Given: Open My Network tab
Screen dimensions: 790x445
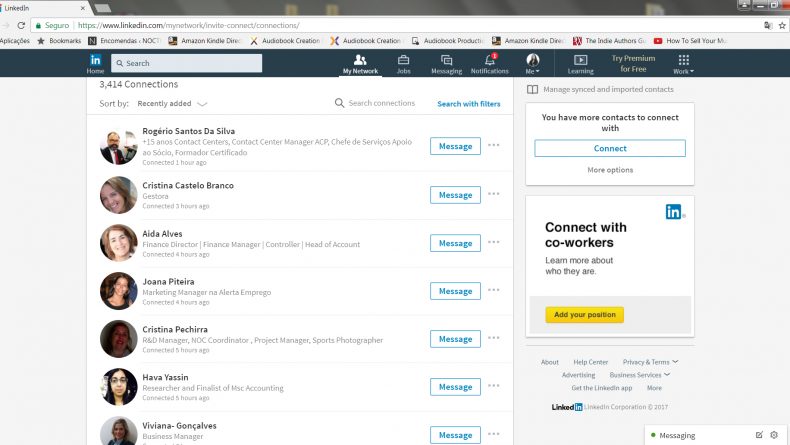Looking at the screenshot, I should (360, 64).
